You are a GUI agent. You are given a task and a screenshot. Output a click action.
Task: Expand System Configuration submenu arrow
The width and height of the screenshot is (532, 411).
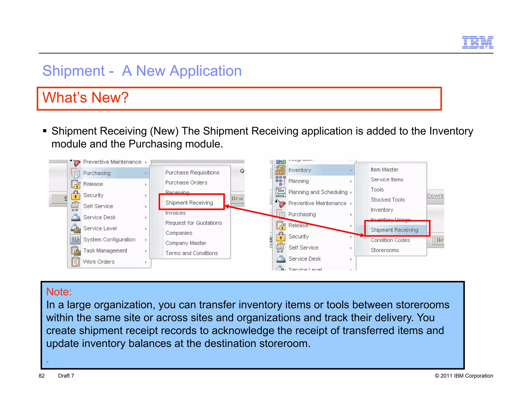pyautogui.click(x=146, y=240)
